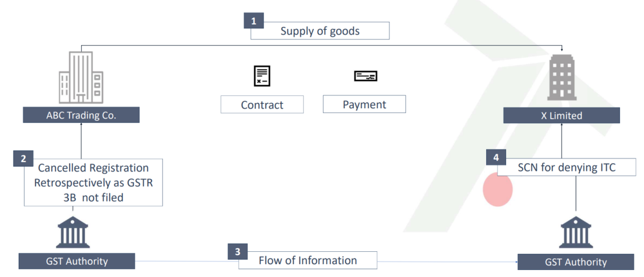Select the Cancelled Registration Retrospectively text box
644x277 pixels.
coord(93,183)
